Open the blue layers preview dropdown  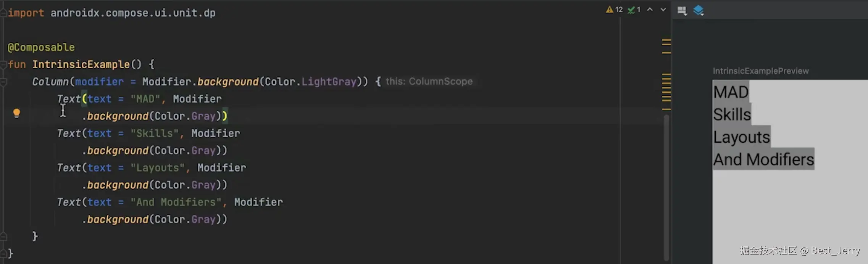click(699, 10)
